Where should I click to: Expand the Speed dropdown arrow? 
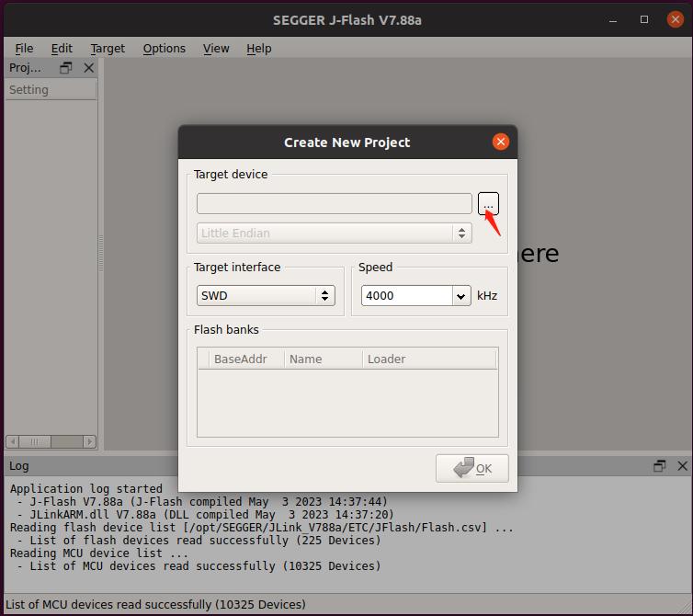461,296
